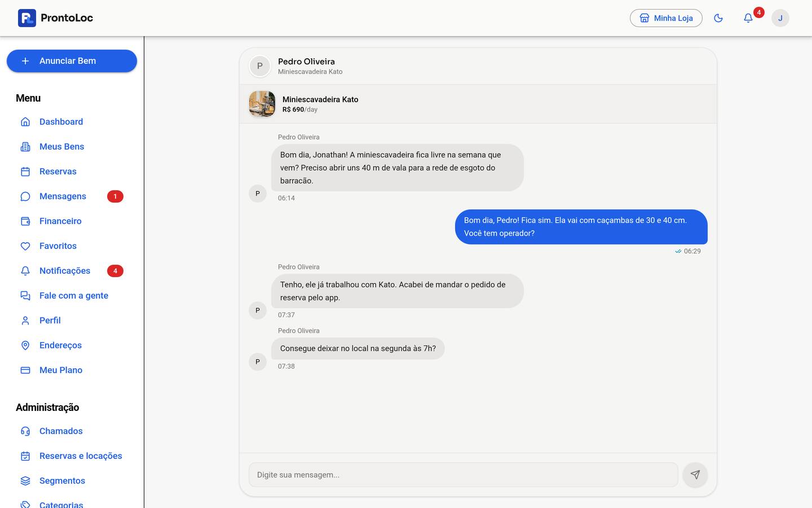Click the blue sent message bubble
812x508 pixels.
(581, 227)
